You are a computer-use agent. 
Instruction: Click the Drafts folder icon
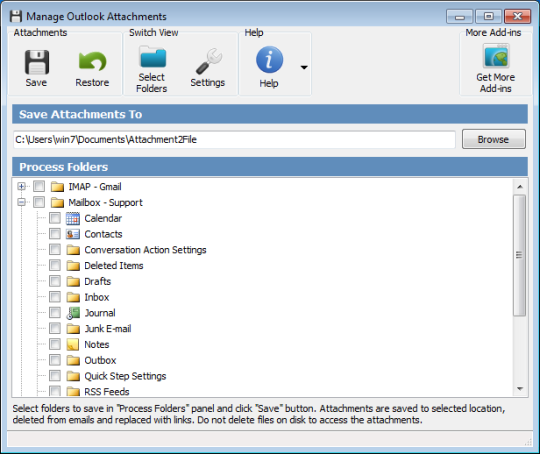click(73, 281)
